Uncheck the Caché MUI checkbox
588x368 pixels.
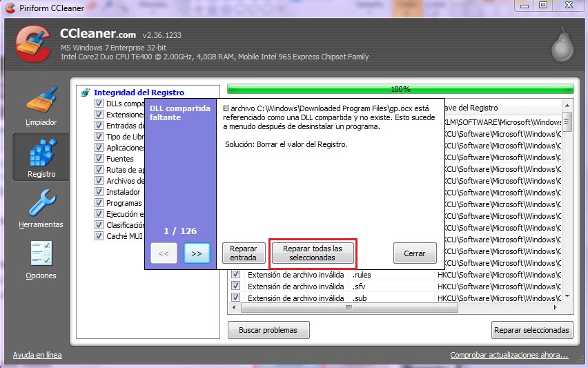99,236
